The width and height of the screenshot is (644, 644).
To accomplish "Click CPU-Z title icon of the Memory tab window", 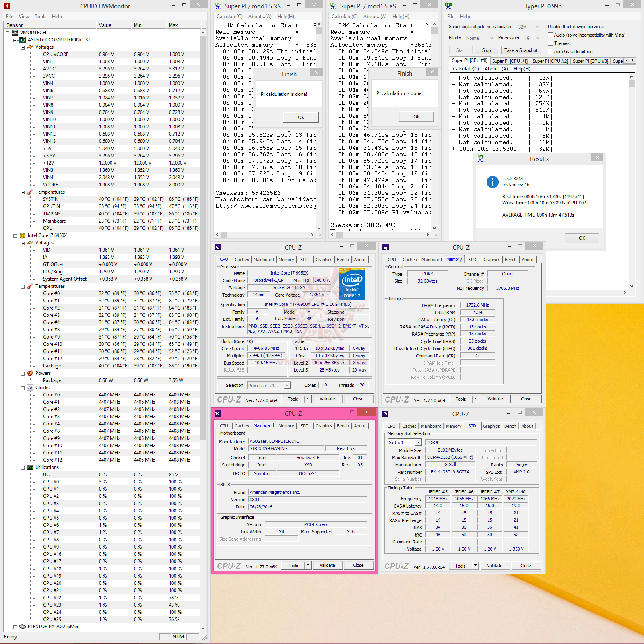I will coord(386,247).
